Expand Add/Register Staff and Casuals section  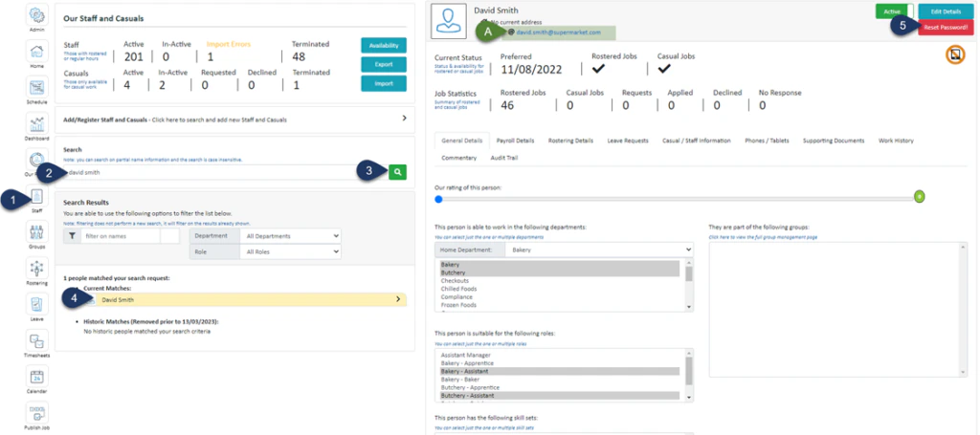pos(235,119)
